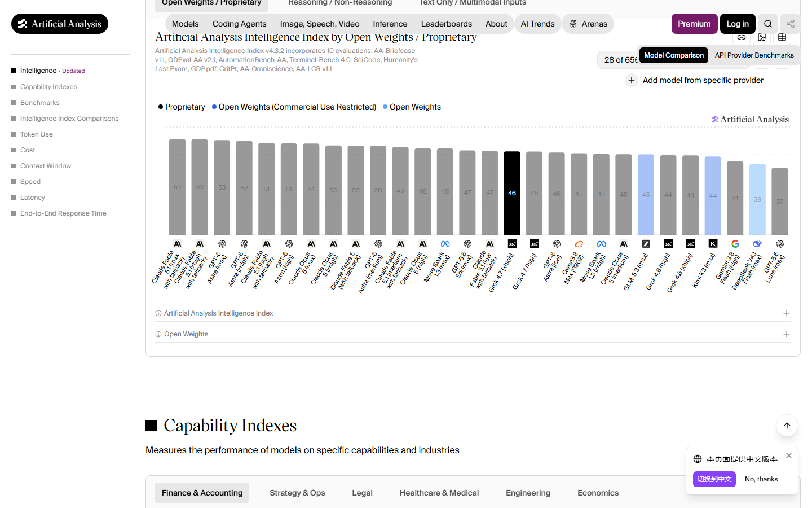This screenshot has width=812, height=508.
Task: Open the search icon in the header
Action: tap(768, 24)
